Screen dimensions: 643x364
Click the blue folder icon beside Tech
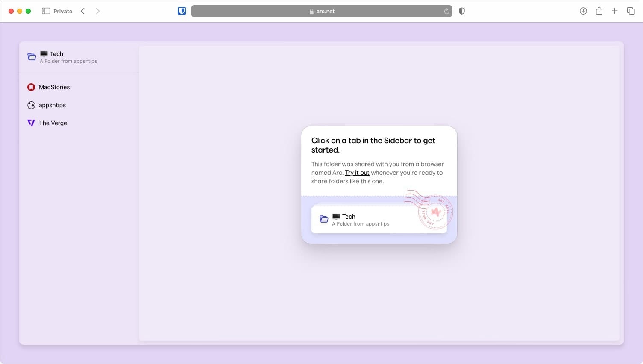pyautogui.click(x=32, y=56)
